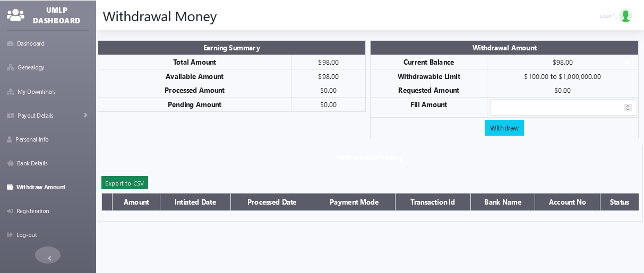
Task: Click the My Downliners sitemap icon
Action: point(10,92)
